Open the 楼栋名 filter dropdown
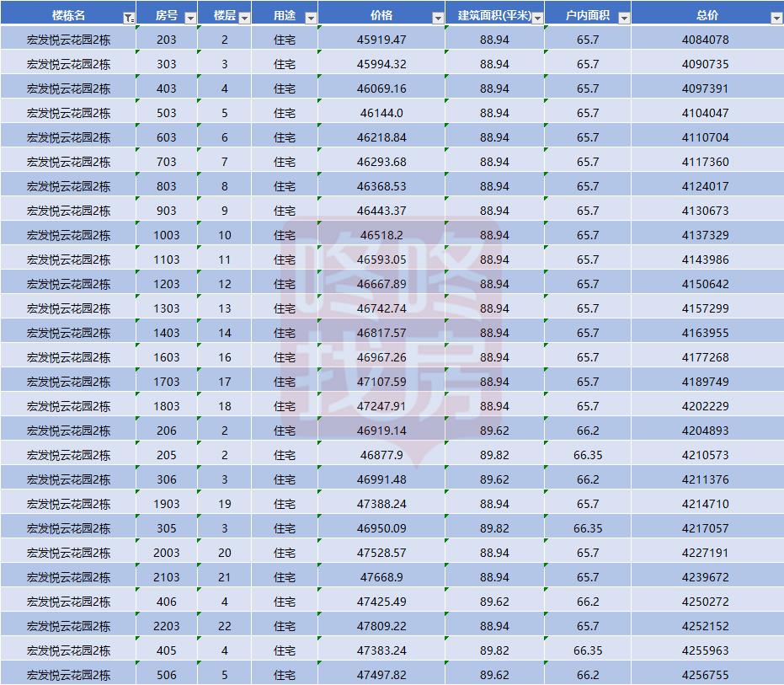 pyautogui.click(x=129, y=19)
